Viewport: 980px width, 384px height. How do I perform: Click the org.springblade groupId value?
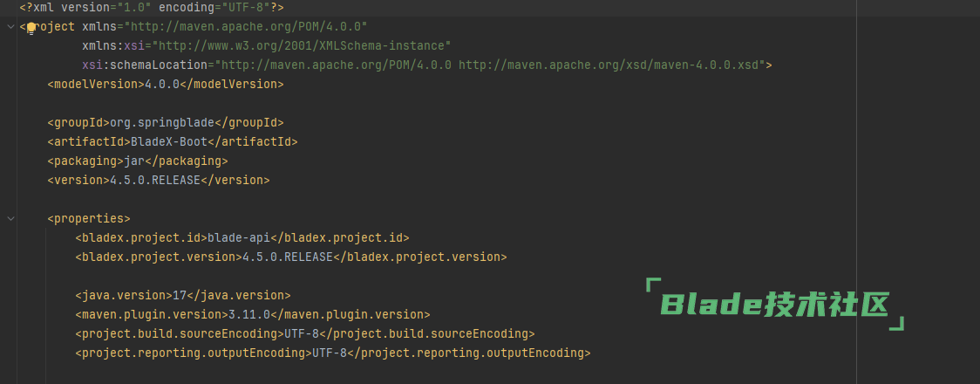[162, 122]
